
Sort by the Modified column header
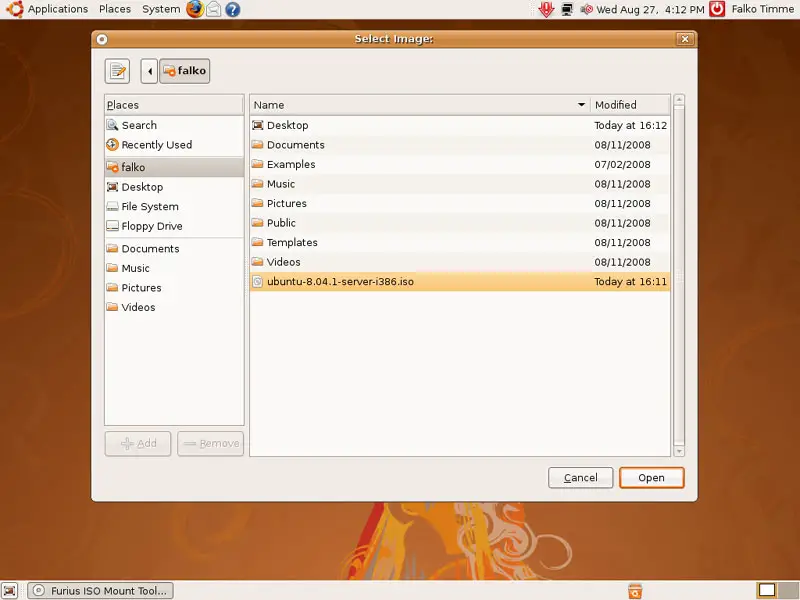click(630, 105)
